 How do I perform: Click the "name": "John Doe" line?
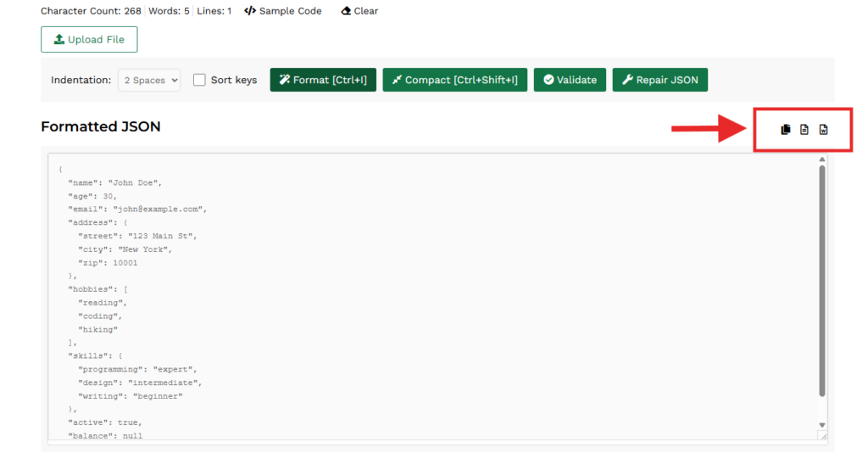(115, 182)
